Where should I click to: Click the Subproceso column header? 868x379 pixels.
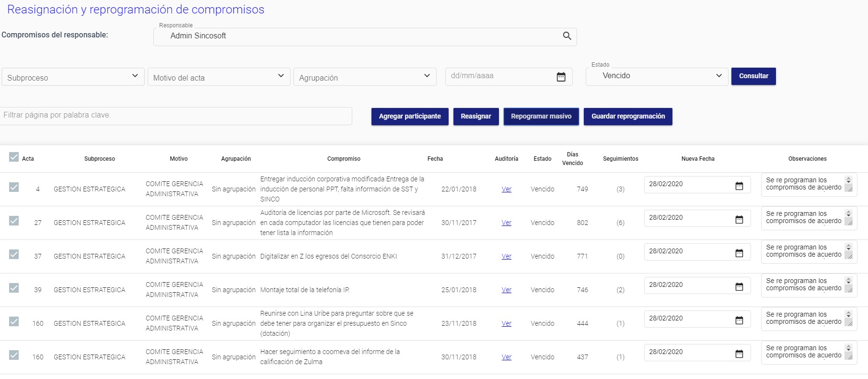100,159
